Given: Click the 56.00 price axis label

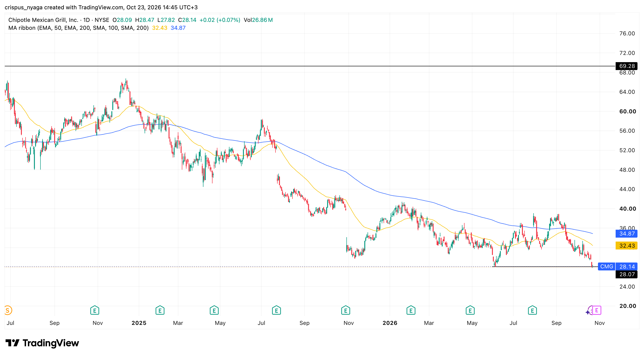Looking at the screenshot, I should [627, 131].
